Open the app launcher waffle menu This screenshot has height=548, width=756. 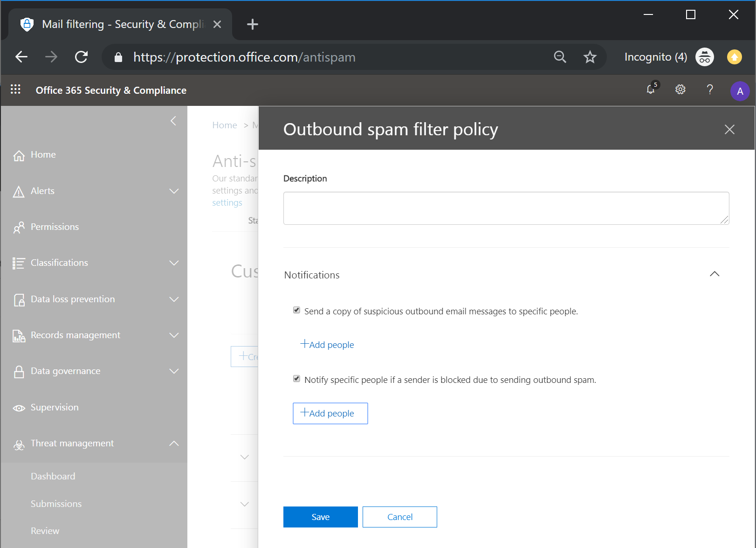15,89
